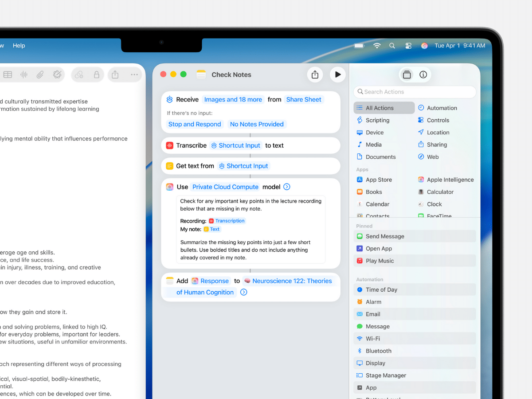The width and height of the screenshot is (532, 399).
Task: Select the Media category
Action: click(369, 145)
